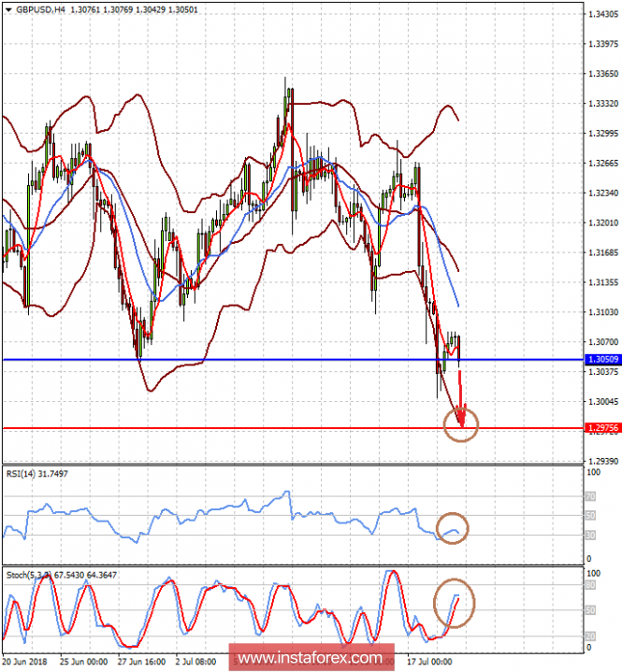
Task: Select the Stoch(5,3,3) indicator label
Action: pyautogui.click(x=62, y=575)
